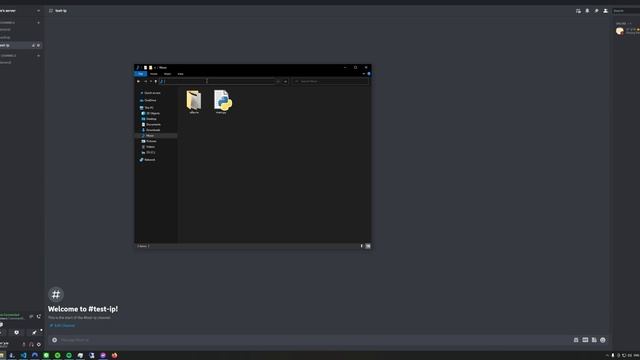Mute the microphone in user panel
Image resolution: width=640 pixels, height=360 pixels.
[24, 344]
